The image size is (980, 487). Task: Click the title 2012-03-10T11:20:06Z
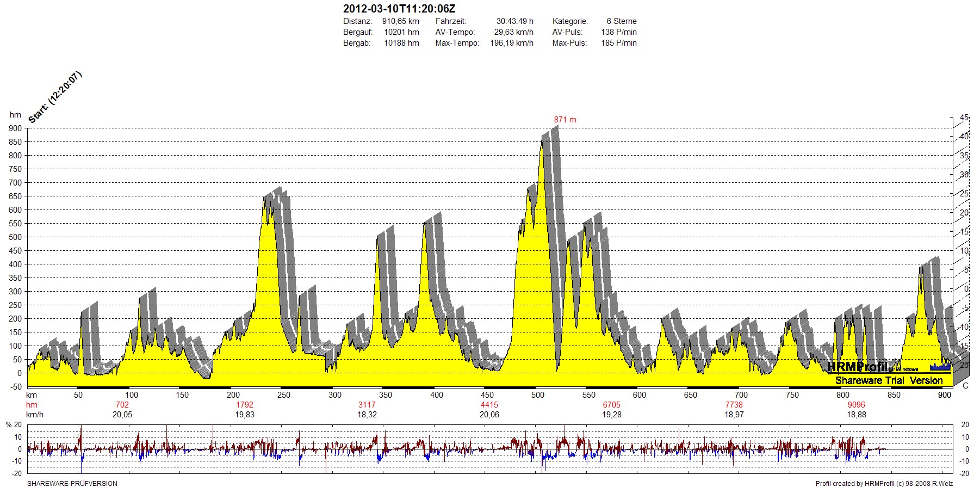399,9
